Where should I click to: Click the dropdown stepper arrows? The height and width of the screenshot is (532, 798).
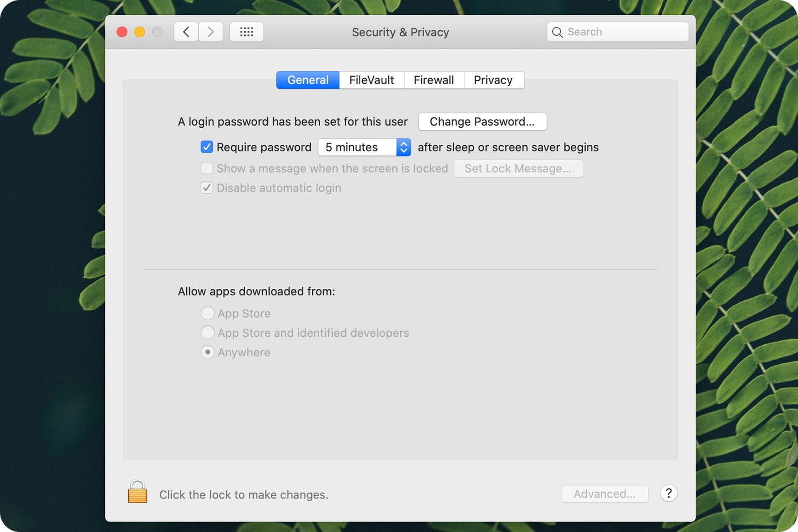403,147
